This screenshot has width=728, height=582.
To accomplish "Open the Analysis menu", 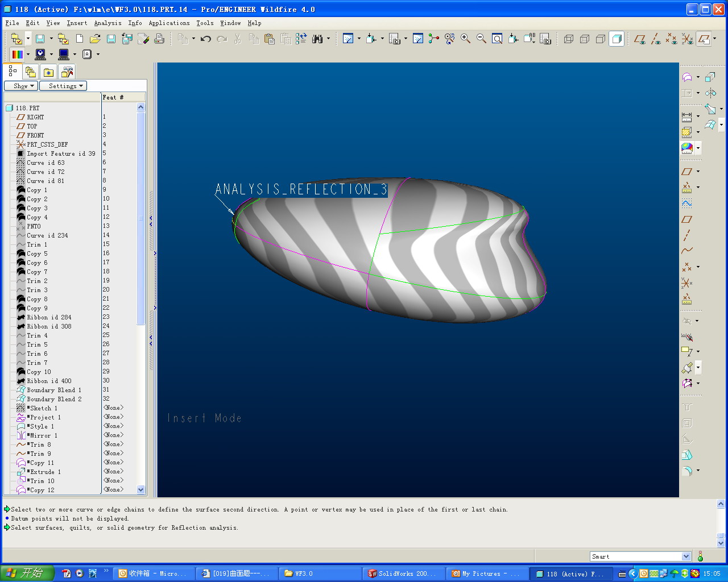I will (x=107, y=23).
